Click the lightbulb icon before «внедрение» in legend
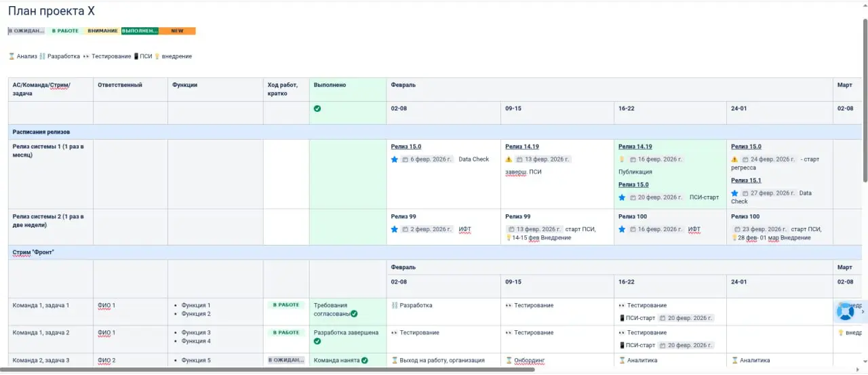The height and width of the screenshot is (375, 868). [x=157, y=56]
